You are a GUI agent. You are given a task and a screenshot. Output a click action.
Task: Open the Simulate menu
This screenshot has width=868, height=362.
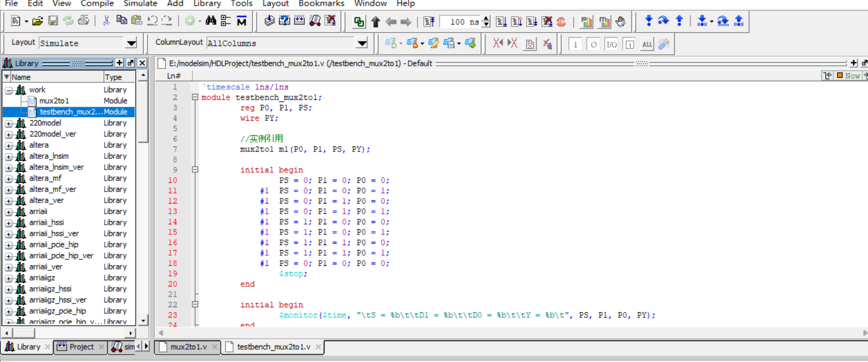pyautogui.click(x=140, y=4)
